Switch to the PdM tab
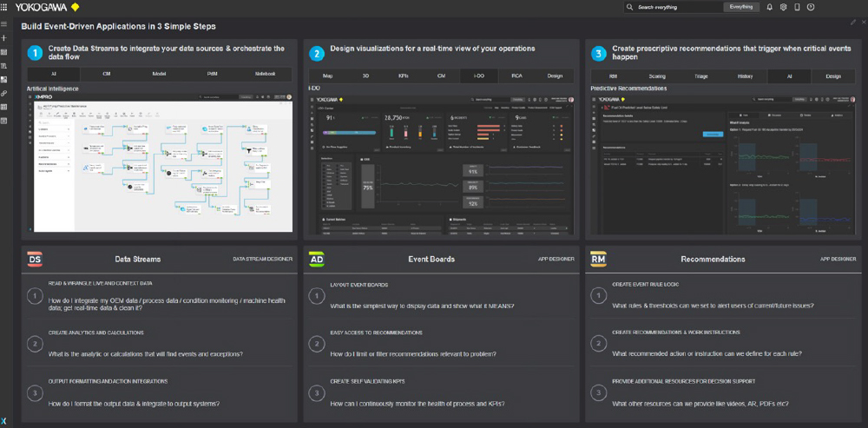Screen dimensions: 868x428 tap(212, 76)
